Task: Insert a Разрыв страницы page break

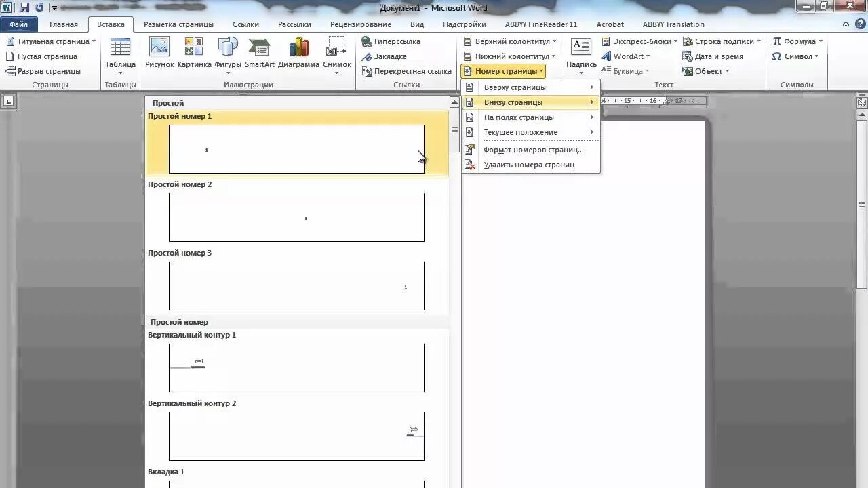Action: pos(43,71)
